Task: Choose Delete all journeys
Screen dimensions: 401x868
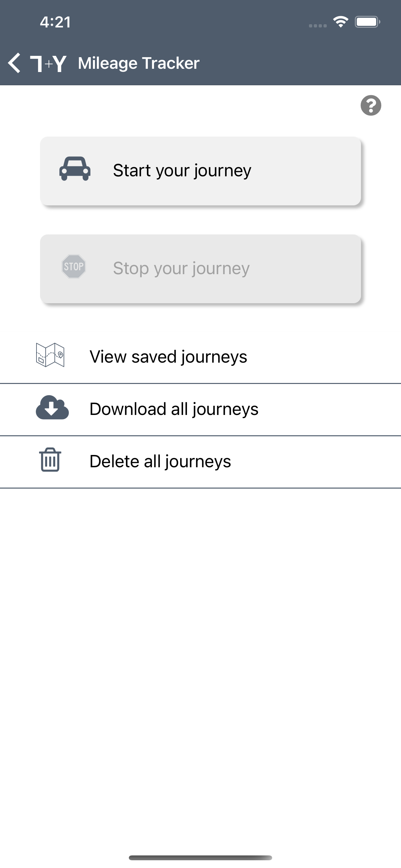Action: tap(200, 462)
